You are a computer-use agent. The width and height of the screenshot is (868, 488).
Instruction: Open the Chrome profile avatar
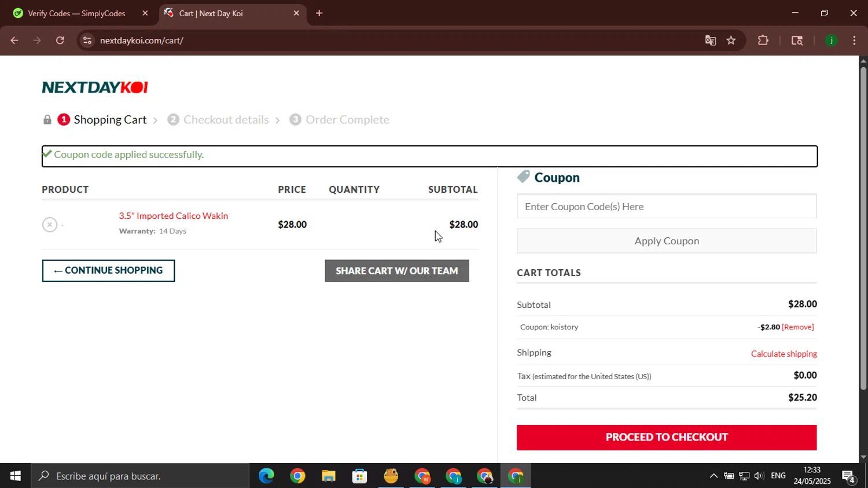point(832,41)
